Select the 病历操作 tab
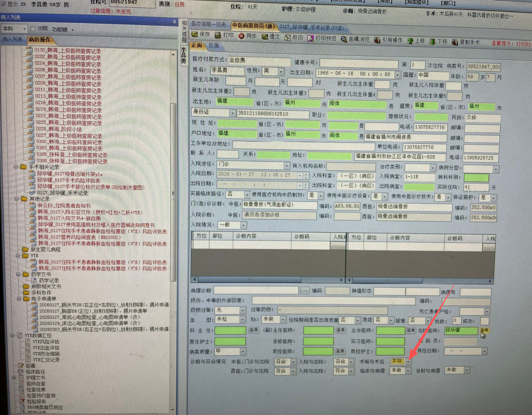Screen dimensions: 532x415 click(39, 40)
